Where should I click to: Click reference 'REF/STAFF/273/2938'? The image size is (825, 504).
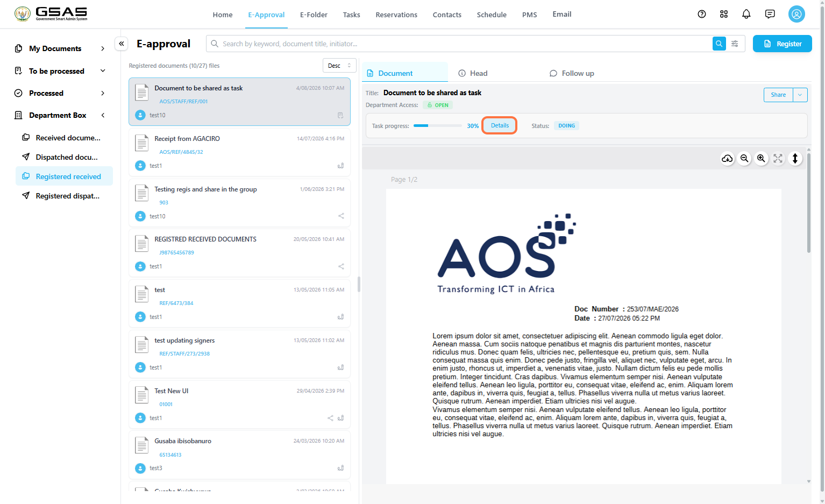[x=184, y=354]
